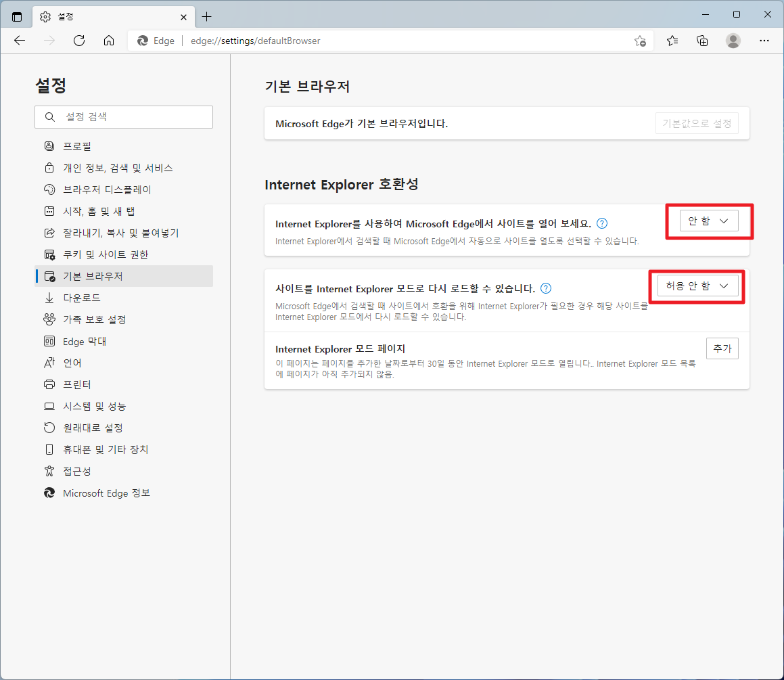The height and width of the screenshot is (680, 784).
Task: Click the address bar URL
Action: click(255, 41)
